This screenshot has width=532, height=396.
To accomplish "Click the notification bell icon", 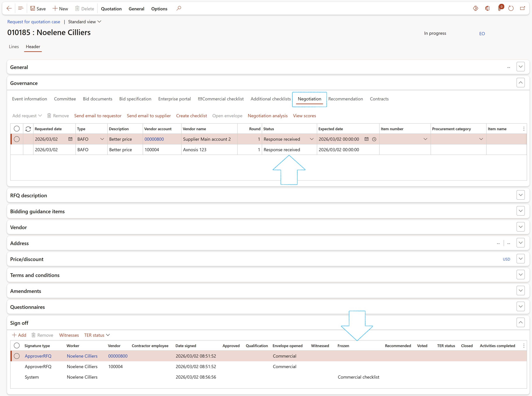I will coord(499,9).
